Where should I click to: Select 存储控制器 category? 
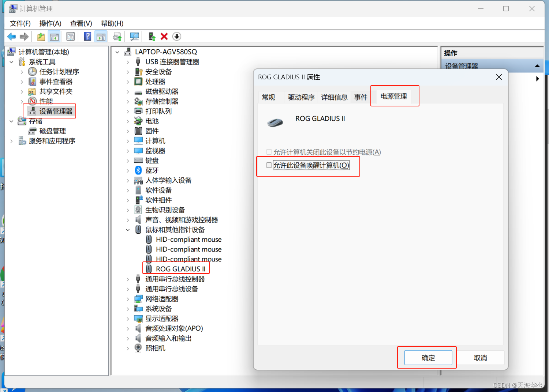[162, 101]
